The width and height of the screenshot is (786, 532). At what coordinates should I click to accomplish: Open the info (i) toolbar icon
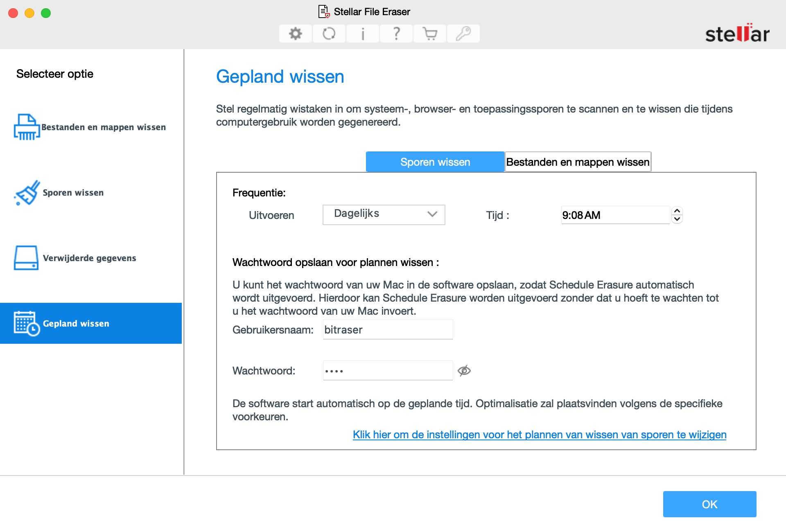363,34
